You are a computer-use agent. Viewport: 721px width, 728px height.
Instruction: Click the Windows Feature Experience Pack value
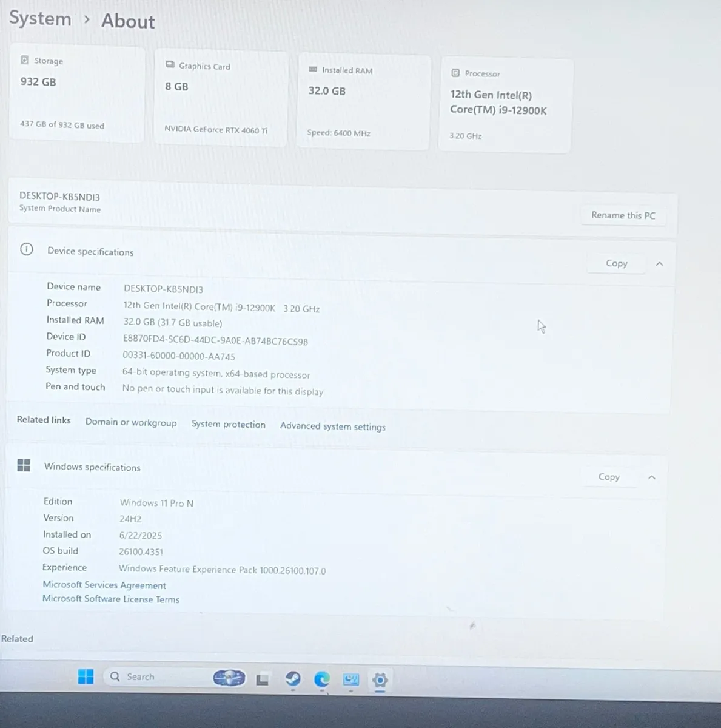[x=222, y=570]
